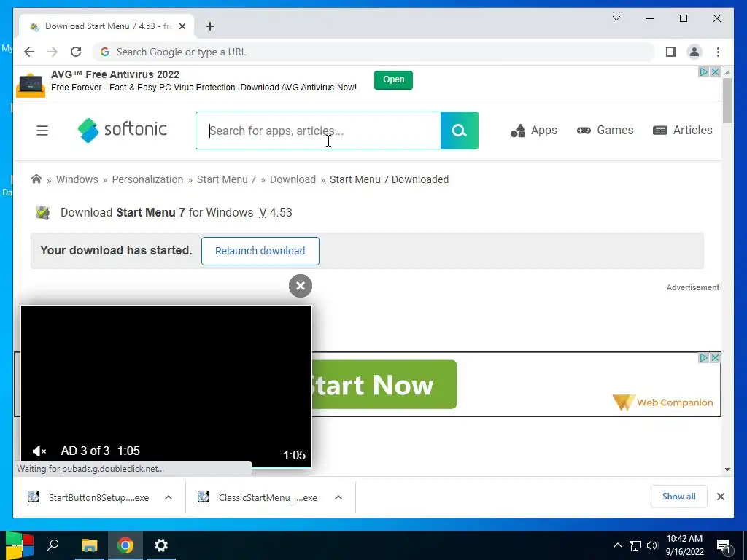Show all downloads
This screenshot has width=747, height=560.
(x=678, y=497)
